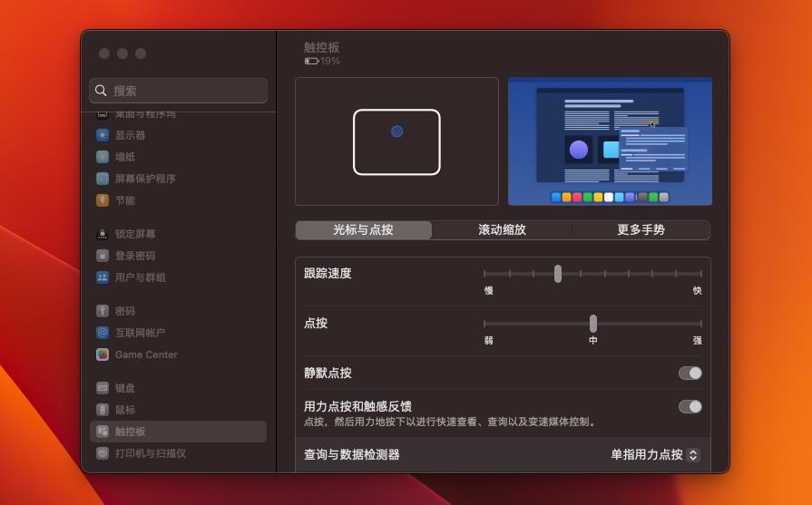Open Game Center sidebar label
Image resolution: width=812 pixels, height=505 pixels.
(146, 354)
